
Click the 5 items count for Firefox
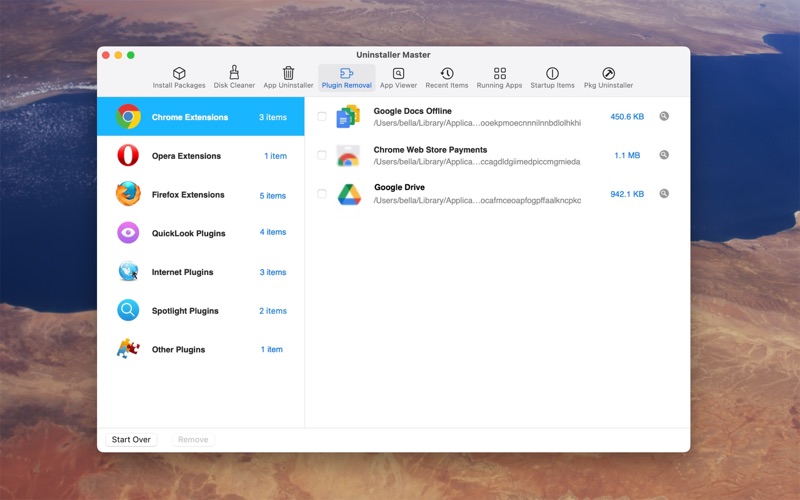[x=272, y=195]
